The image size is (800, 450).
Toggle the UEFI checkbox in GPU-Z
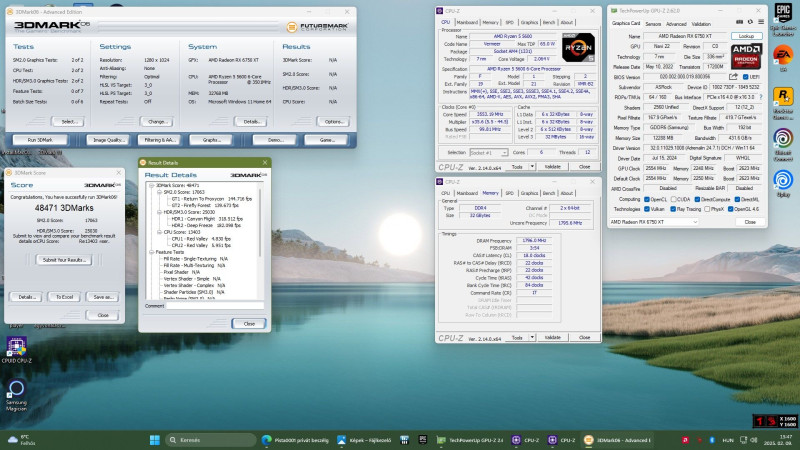745,77
